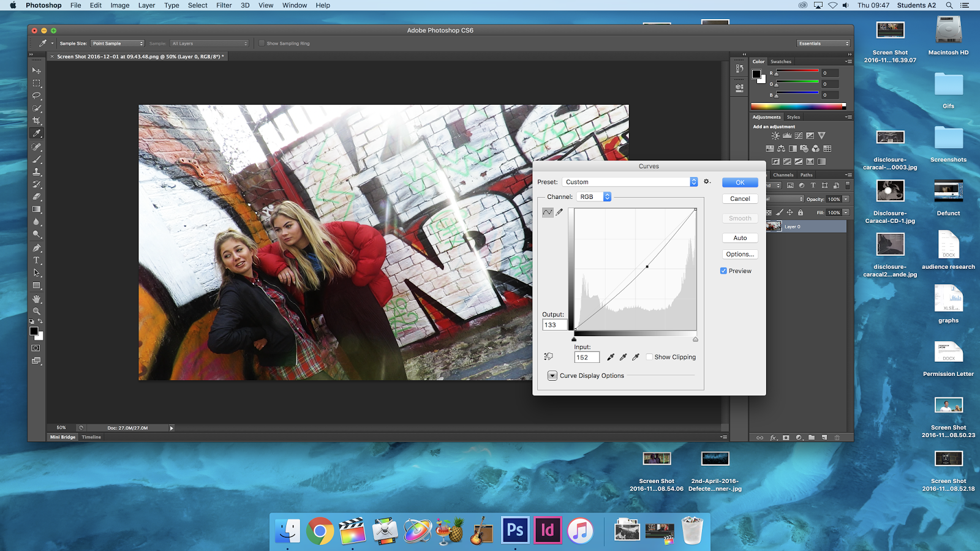Choose the gray point eyedropper in Curves
The height and width of the screenshot is (551, 980).
pos(624,357)
